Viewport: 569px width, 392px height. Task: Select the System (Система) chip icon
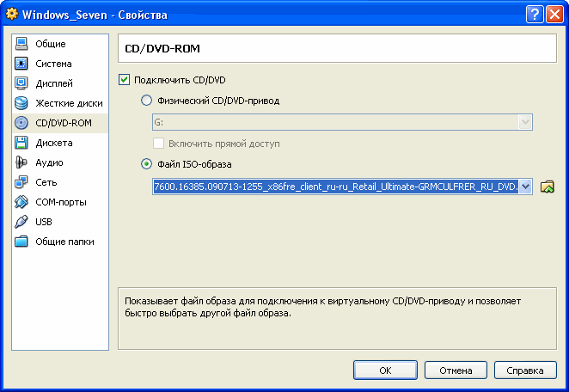(x=21, y=64)
